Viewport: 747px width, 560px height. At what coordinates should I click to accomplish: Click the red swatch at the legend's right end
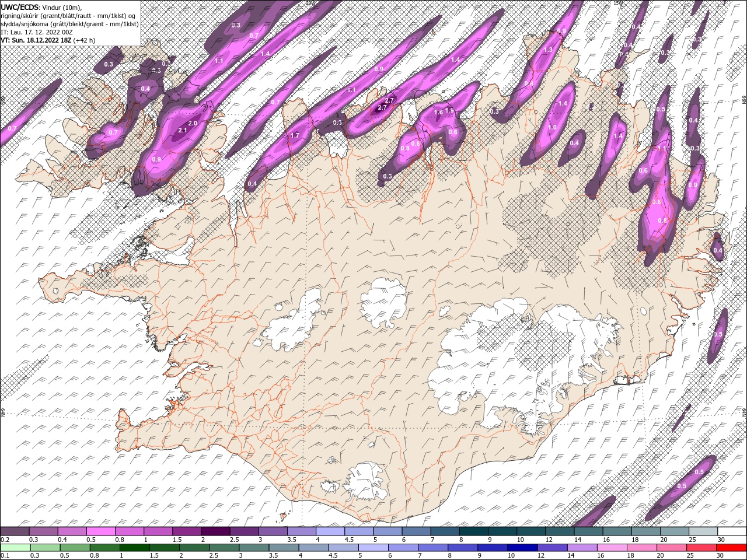[732, 548]
